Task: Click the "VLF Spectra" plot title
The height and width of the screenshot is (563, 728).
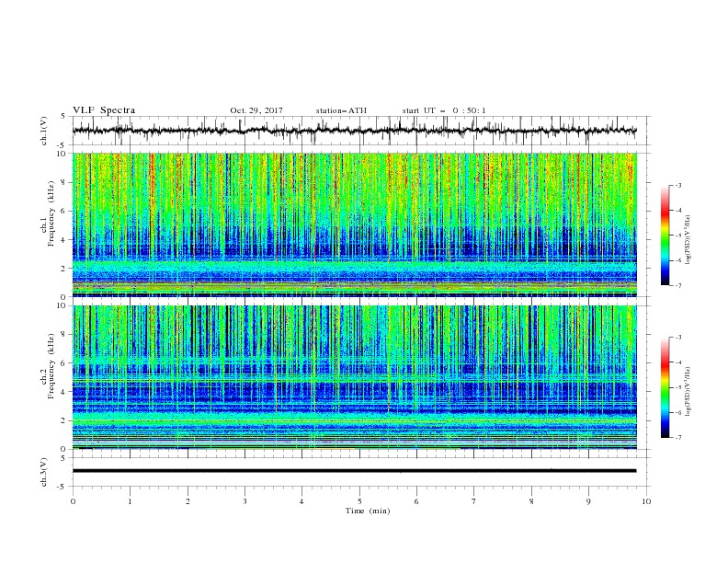Action: pos(104,110)
